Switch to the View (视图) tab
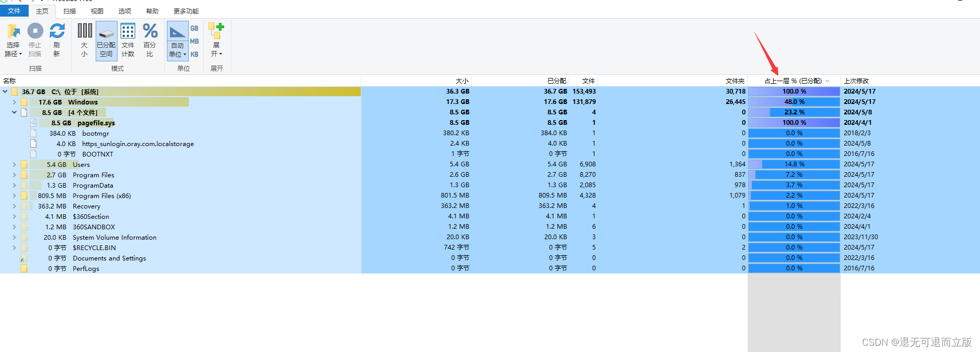 coord(97,11)
